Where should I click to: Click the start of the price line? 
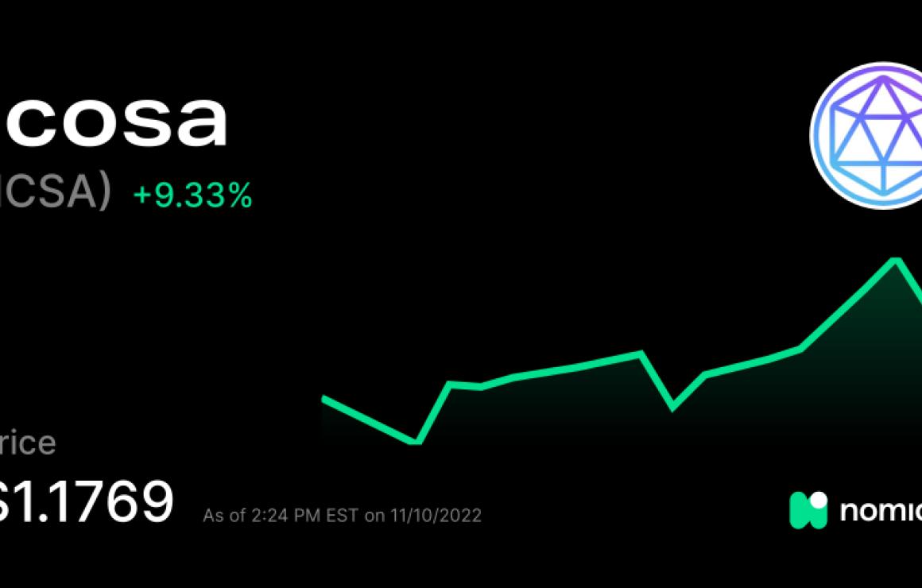pyautogui.click(x=325, y=400)
